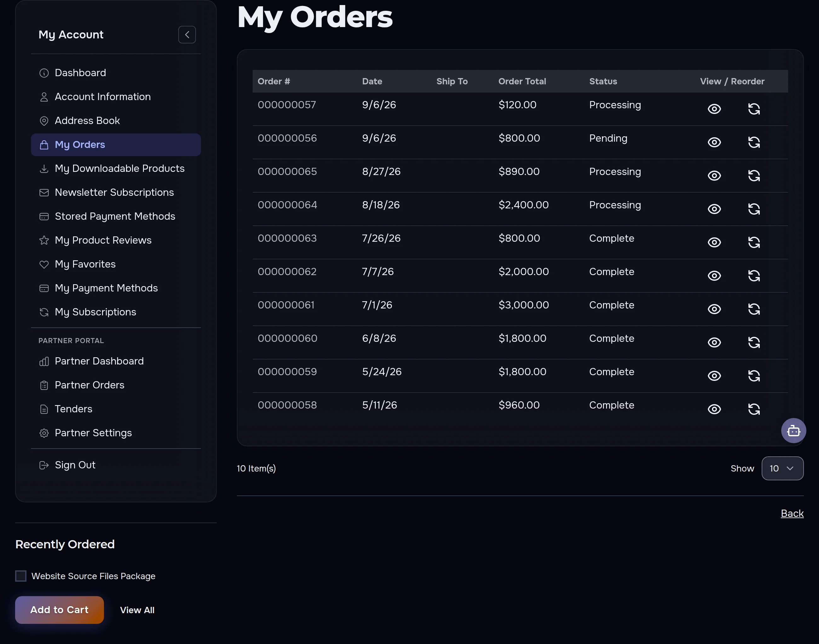This screenshot has width=819, height=644.
Task: Go to Newsletter Subscriptions
Action: pyautogui.click(x=115, y=193)
